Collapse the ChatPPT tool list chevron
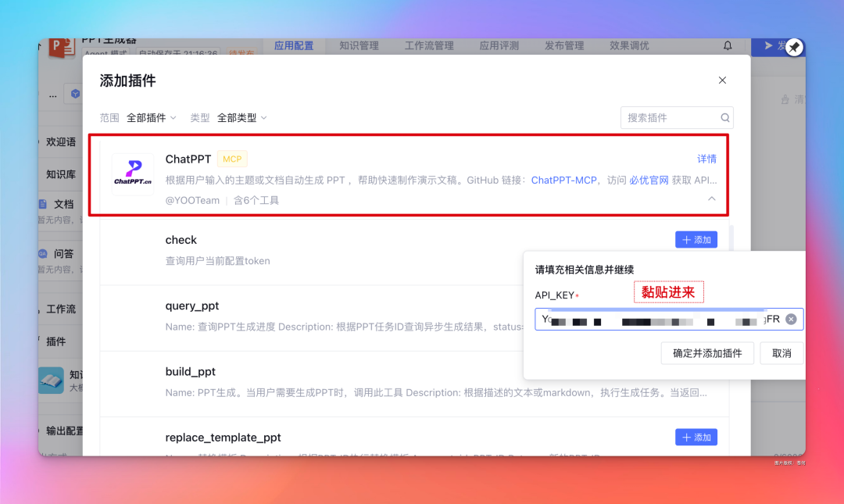844x504 pixels. tap(712, 198)
